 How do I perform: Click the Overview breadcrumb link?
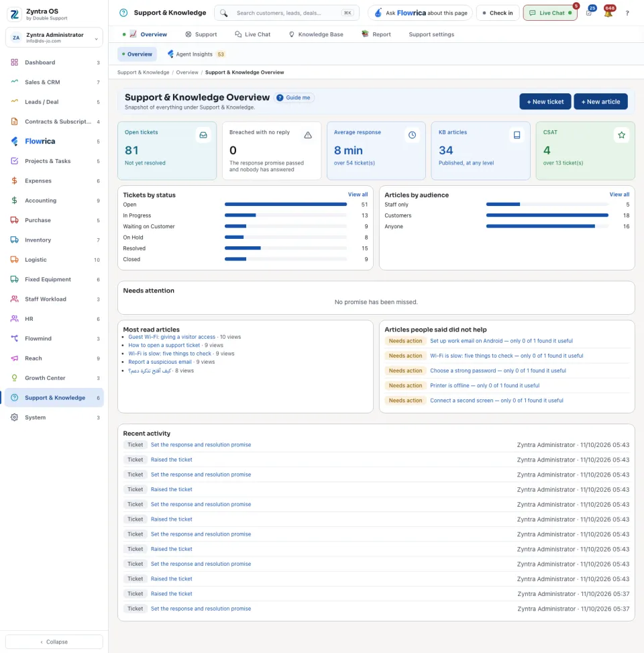pos(187,72)
